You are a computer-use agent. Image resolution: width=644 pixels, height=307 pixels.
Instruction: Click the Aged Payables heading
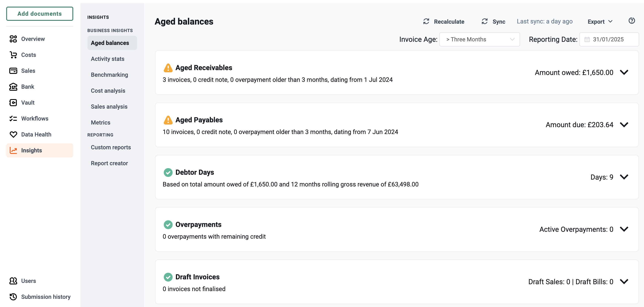(199, 120)
